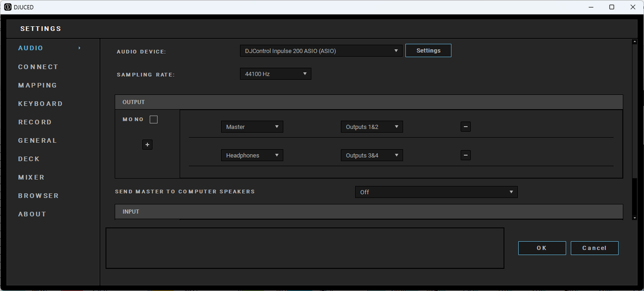Viewport: 644px width, 291px height.
Task: Cancel the settings dialog
Action: coord(594,248)
